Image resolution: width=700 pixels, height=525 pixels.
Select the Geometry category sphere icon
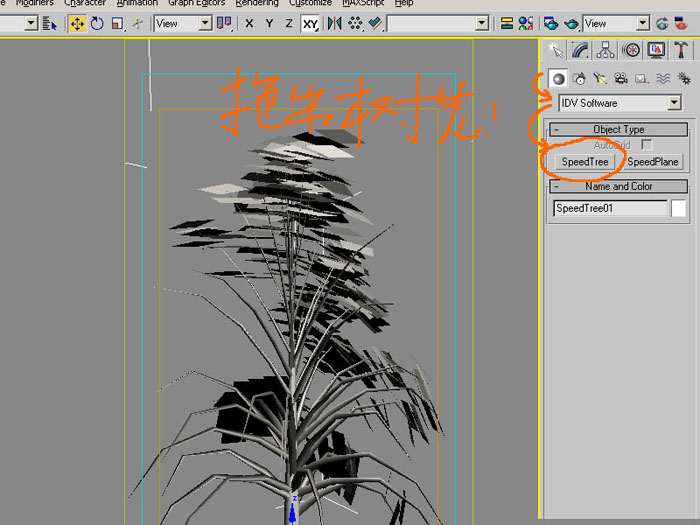(558, 79)
